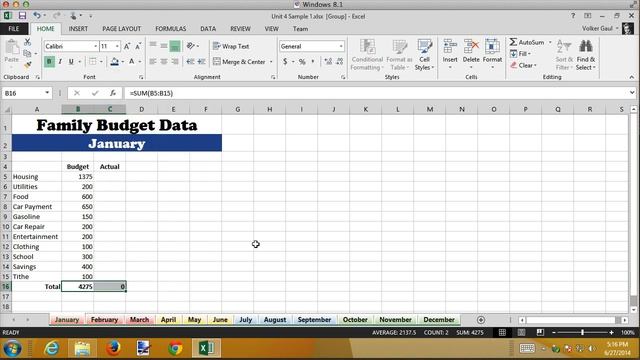Switch to the INSERT ribbon tab
This screenshot has width=640, height=360.
coord(78,29)
